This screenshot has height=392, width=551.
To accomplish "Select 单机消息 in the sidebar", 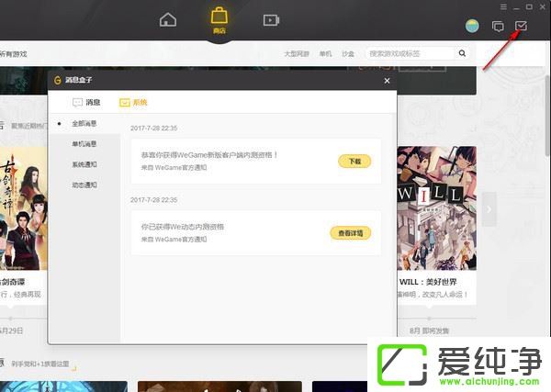I will pos(84,144).
